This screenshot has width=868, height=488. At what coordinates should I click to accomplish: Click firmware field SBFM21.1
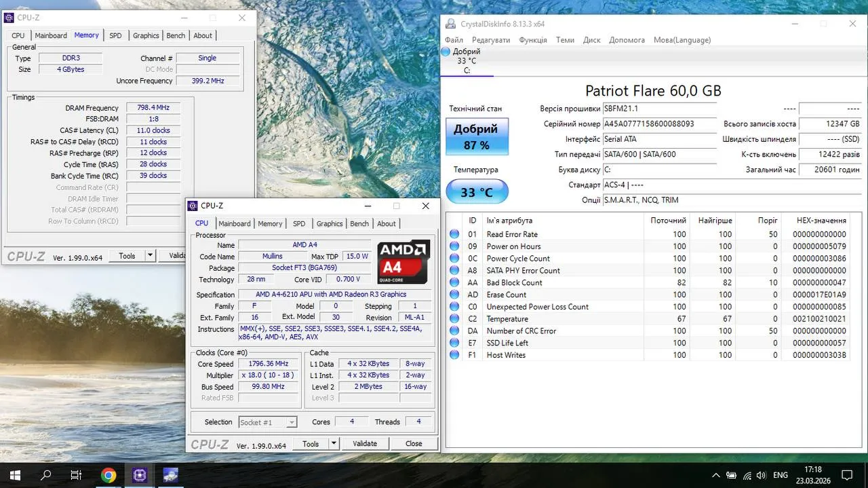660,109
